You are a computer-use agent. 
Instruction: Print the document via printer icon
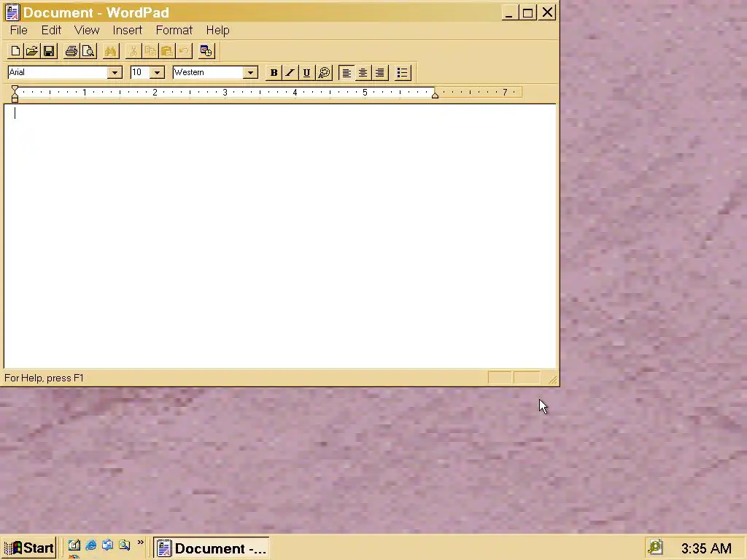coord(71,51)
